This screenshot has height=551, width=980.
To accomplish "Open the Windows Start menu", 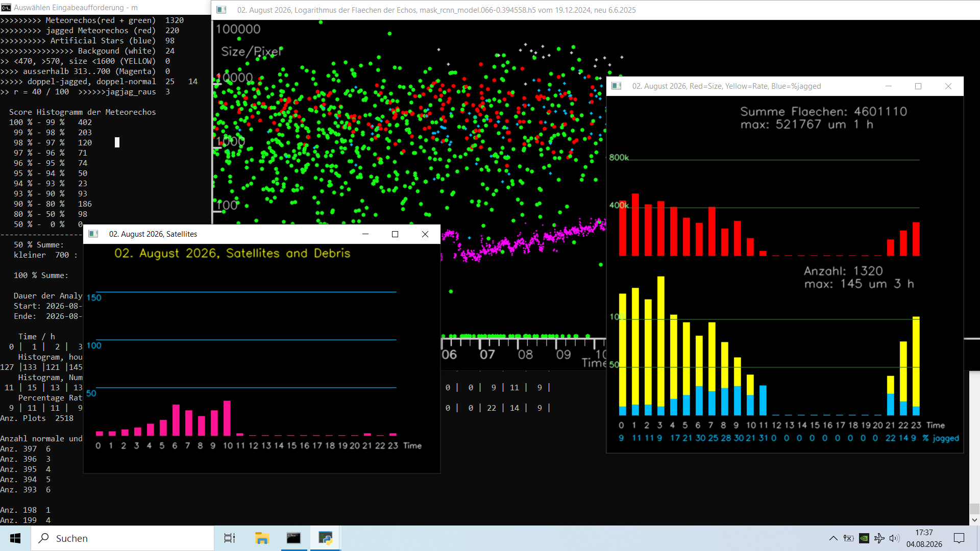I will point(15,538).
